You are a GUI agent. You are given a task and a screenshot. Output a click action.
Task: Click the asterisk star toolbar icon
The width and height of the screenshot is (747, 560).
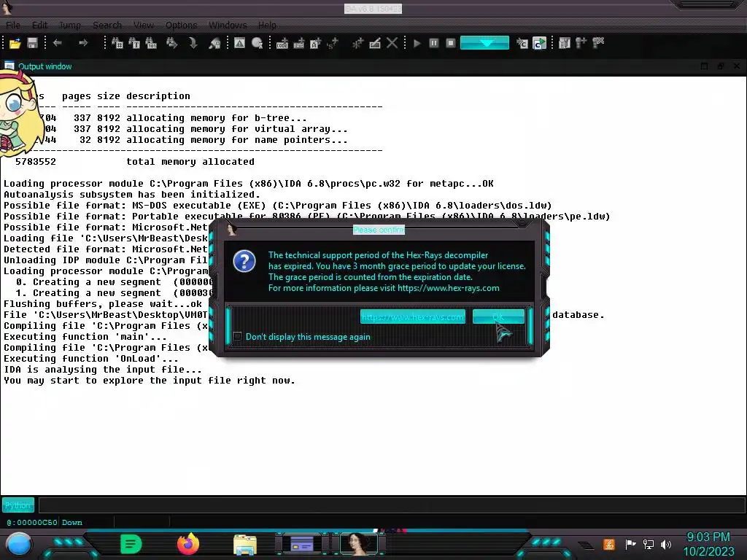pos(357,43)
